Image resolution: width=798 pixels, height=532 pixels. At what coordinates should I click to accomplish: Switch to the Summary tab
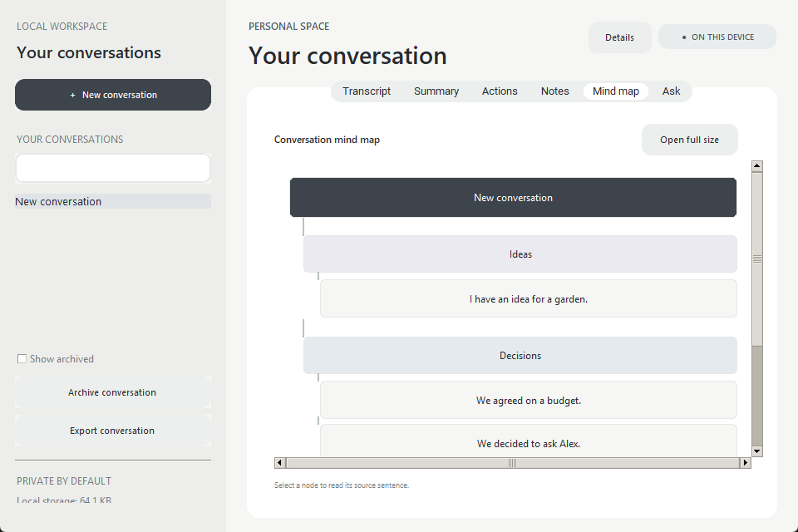pyautogui.click(x=436, y=91)
